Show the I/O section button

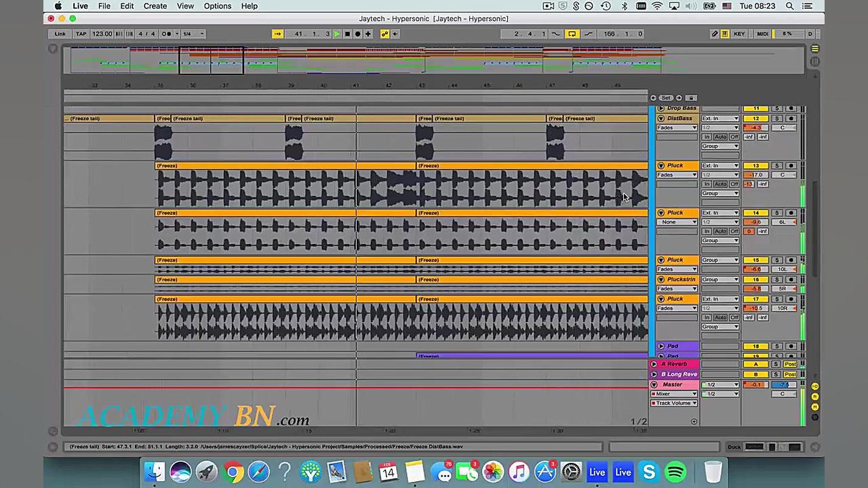815,386
